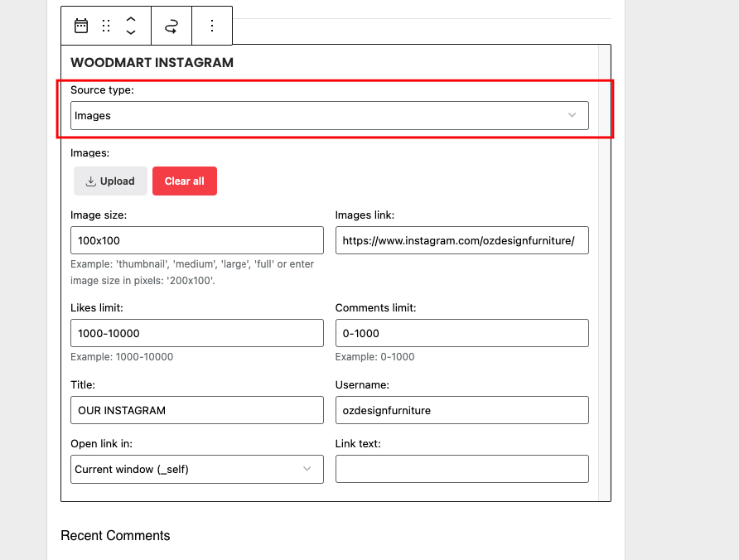Click the 'Example: 0-1000' hint text
This screenshot has height=560, width=739.
pyautogui.click(x=374, y=357)
